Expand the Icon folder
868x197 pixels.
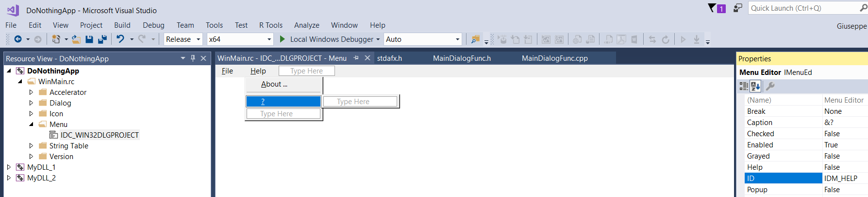tap(31, 113)
